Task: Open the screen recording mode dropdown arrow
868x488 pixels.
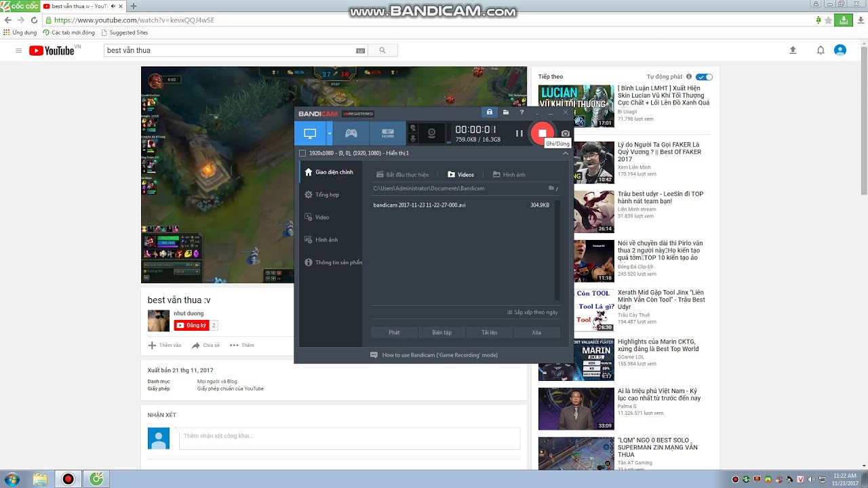Action: coord(330,134)
